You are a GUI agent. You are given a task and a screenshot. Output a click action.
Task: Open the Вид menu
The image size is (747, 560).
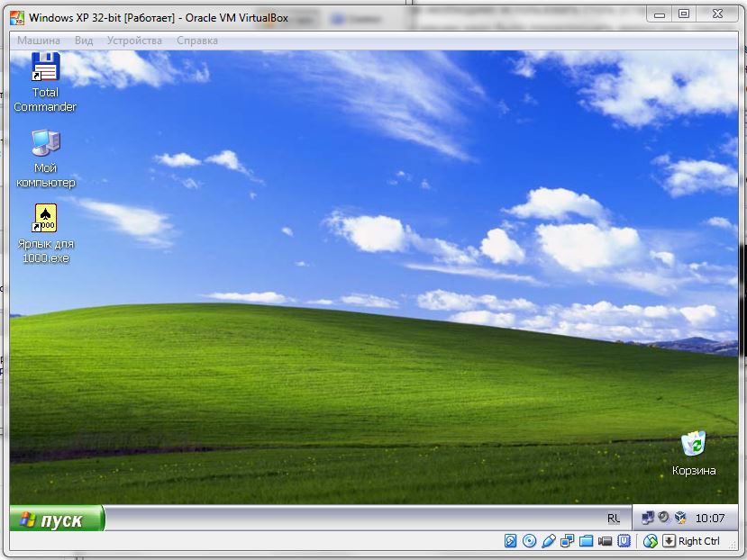pyautogui.click(x=84, y=41)
